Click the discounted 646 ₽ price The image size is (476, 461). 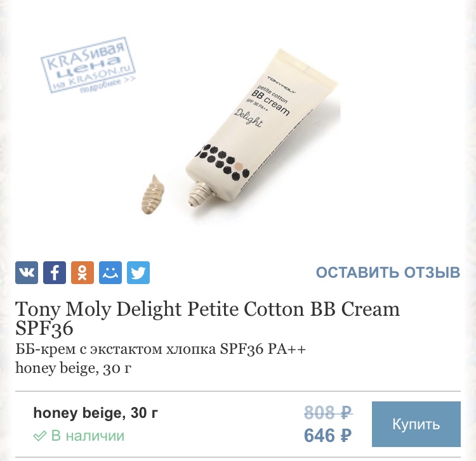pyautogui.click(x=328, y=436)
